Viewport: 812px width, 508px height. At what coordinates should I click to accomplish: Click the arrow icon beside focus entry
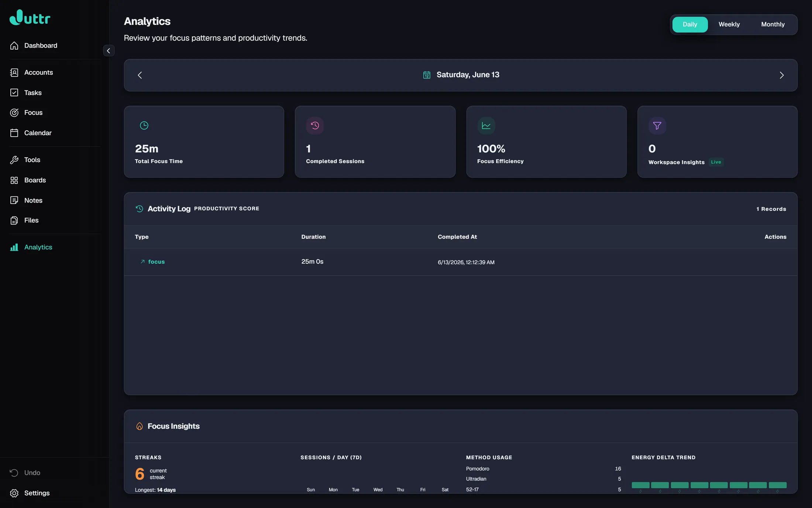[142, 262]
